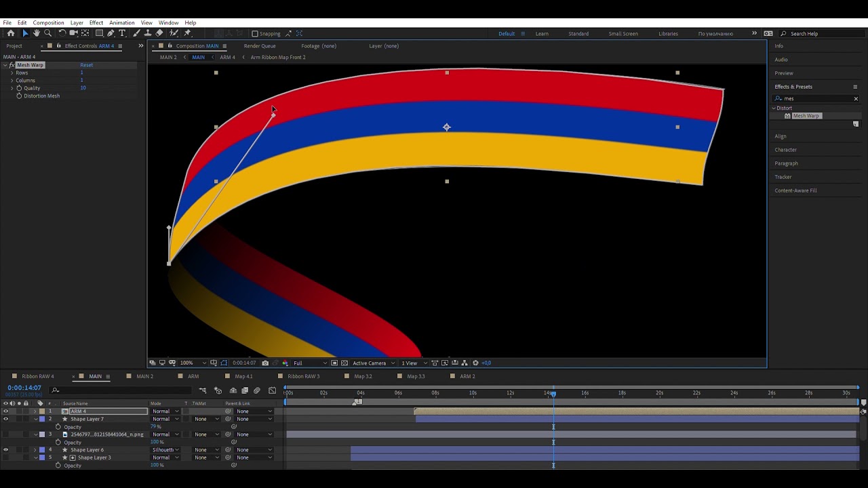The height and width of the screenshot is (488, 868).
Task: Collapse the Distort effects category
Action: click(774, 108)
